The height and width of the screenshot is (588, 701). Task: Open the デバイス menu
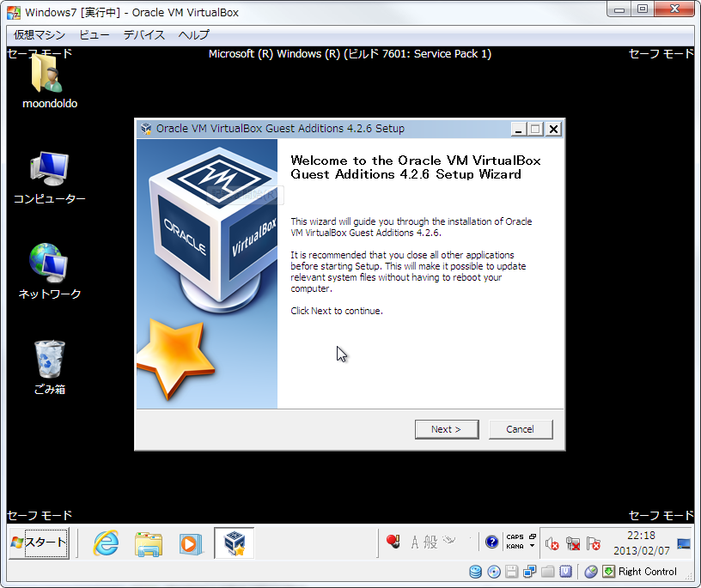[143, 35]
